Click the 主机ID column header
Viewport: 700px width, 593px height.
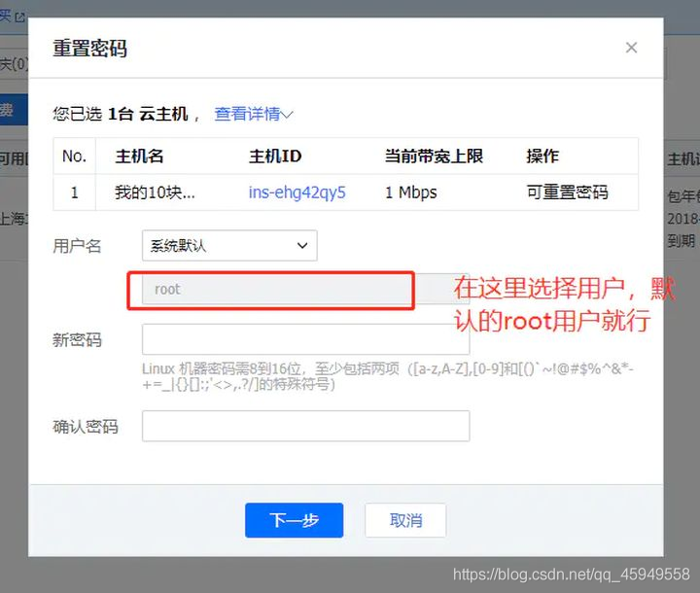(275, 156)
